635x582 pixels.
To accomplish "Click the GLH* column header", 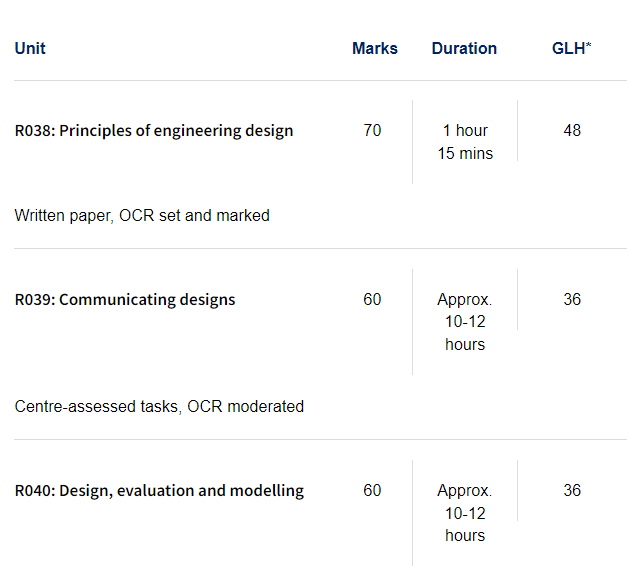I will point(571,49).
